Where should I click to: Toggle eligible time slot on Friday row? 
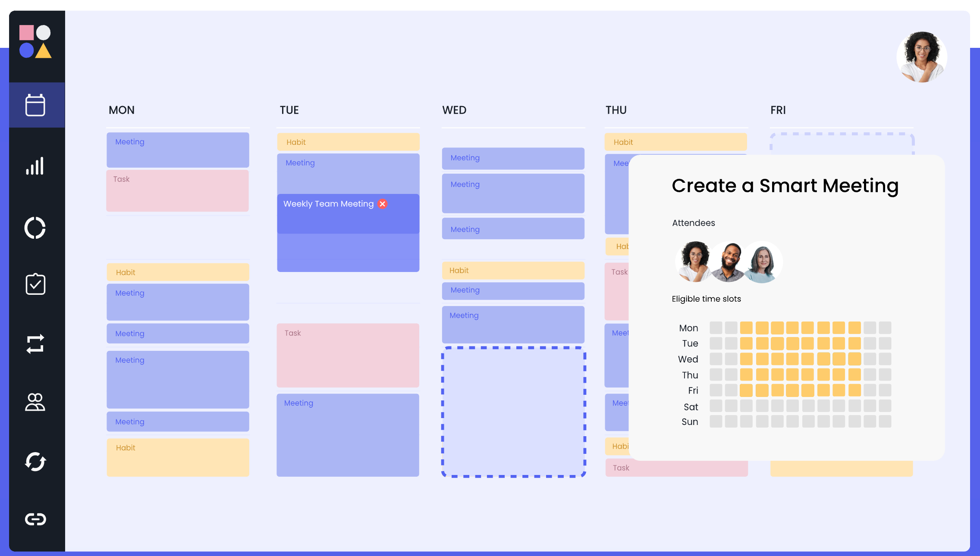tap(745, 390)
